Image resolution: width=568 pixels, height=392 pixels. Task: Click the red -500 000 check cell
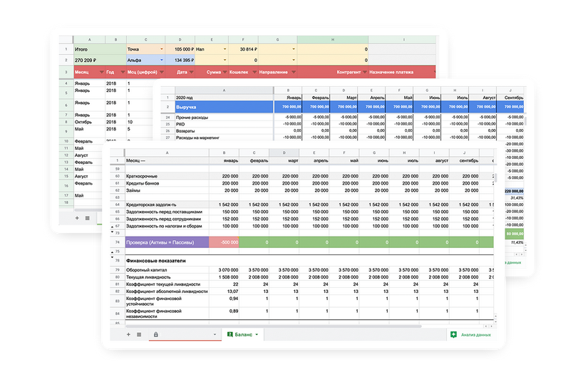[x=224, y=242]
